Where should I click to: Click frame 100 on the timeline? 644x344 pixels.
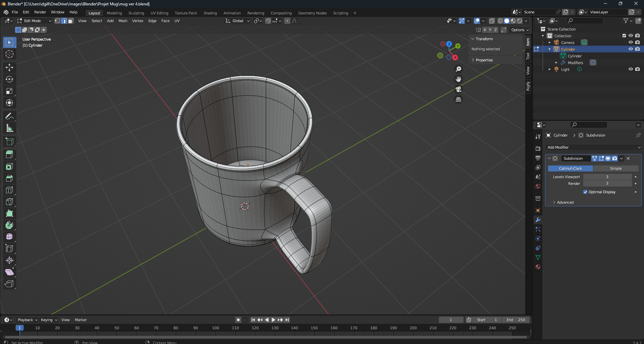pos(215,328)
